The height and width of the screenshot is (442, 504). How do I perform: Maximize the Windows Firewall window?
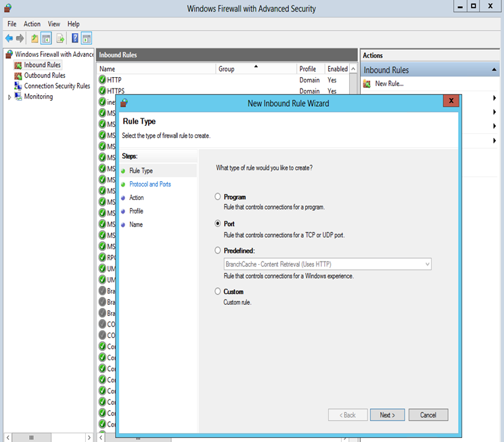click(473, 6)
